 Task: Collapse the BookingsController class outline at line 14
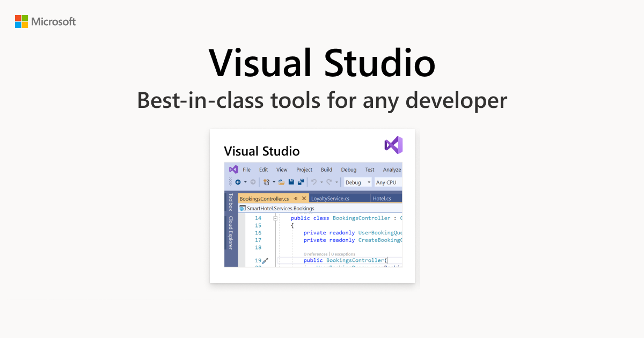[275, 218]
